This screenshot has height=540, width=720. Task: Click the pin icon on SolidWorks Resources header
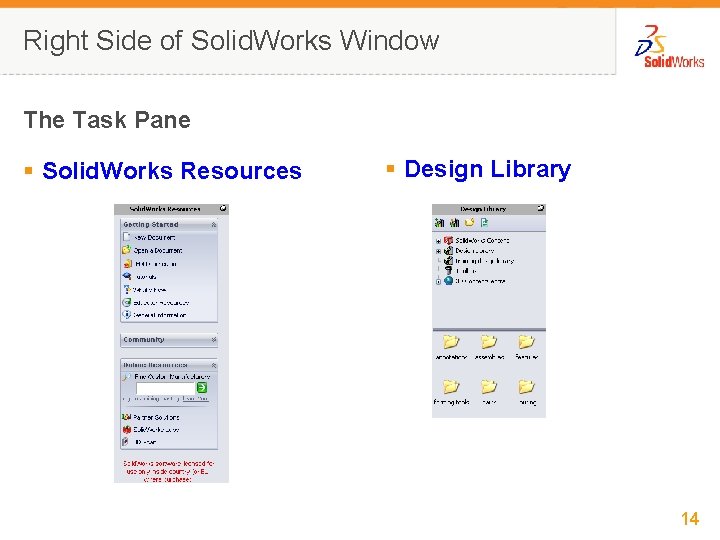tap(223, 208)
